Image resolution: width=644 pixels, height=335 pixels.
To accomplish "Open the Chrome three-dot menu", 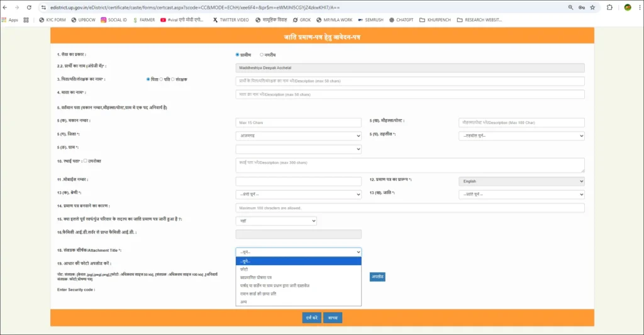I will coord(640,8).
